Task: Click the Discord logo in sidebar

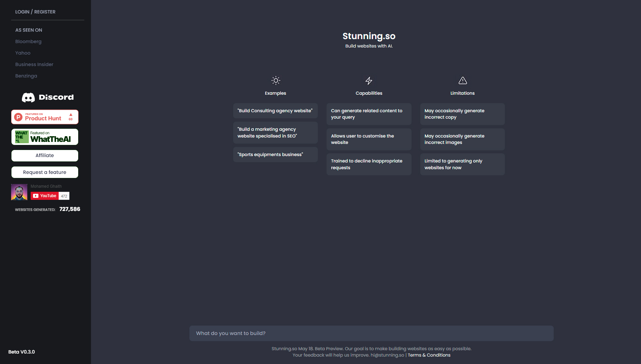Action: click(48, 97)
